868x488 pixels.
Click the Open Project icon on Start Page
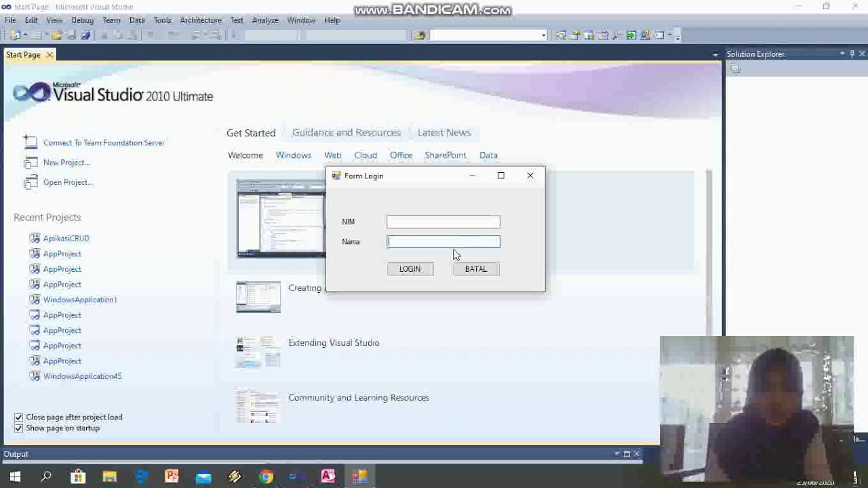coord(30,182)
